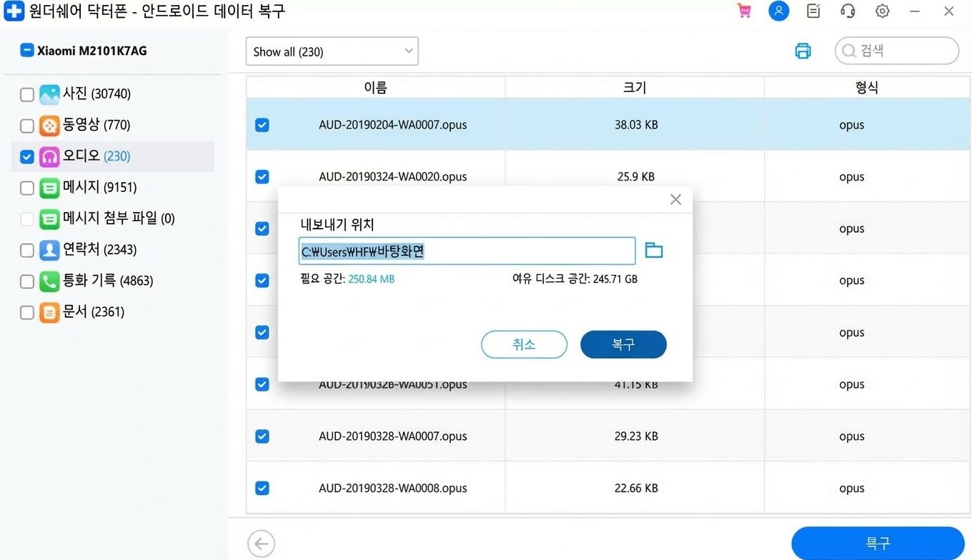The height and width of the screenshot is (560, 972).
Task: Browse export folder with folder icon
Action: [653, 250]
